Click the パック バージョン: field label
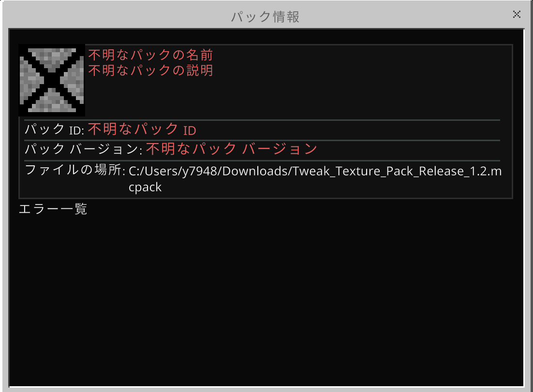Image resolution: width=533 pixels, height=392 pixels. click(x=83, y=149)
